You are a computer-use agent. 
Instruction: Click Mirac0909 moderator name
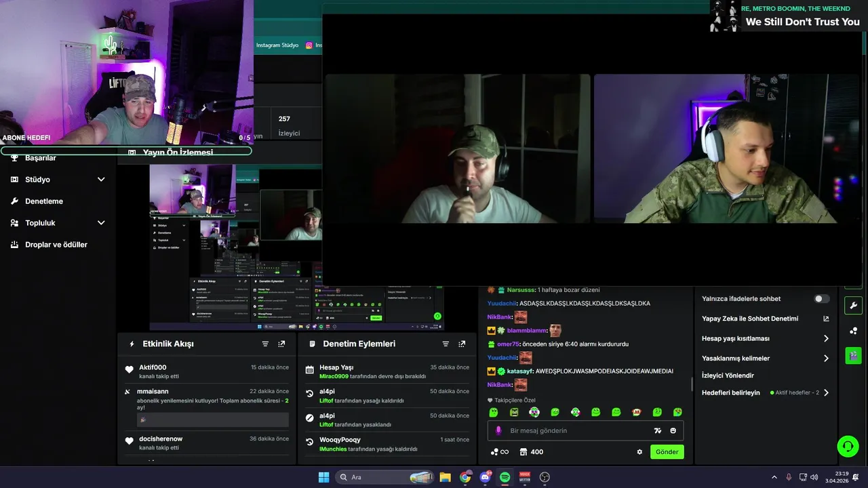[x=334, y=376]
